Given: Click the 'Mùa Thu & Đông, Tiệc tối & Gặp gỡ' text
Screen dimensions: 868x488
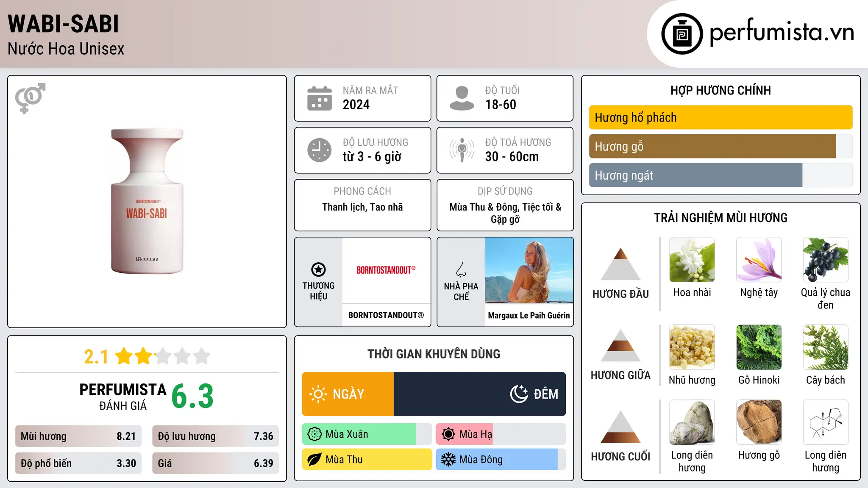Looking at the screenshot, I should click(505, 213).
